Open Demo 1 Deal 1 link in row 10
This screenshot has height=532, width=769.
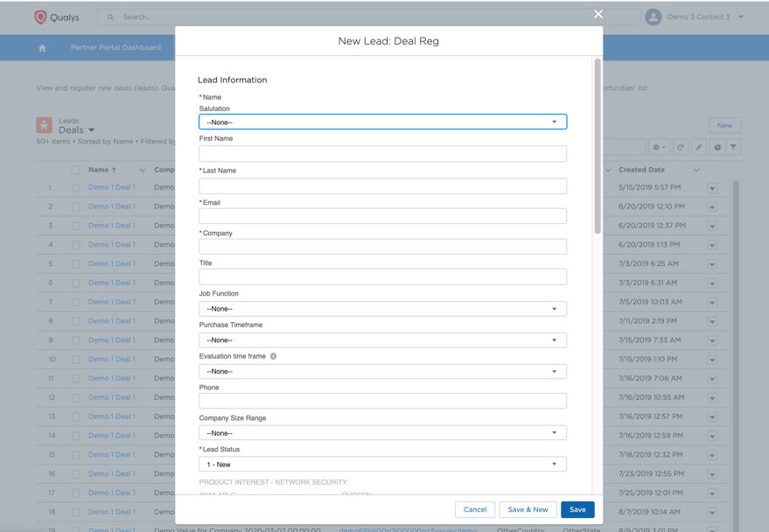pos(112,359)
